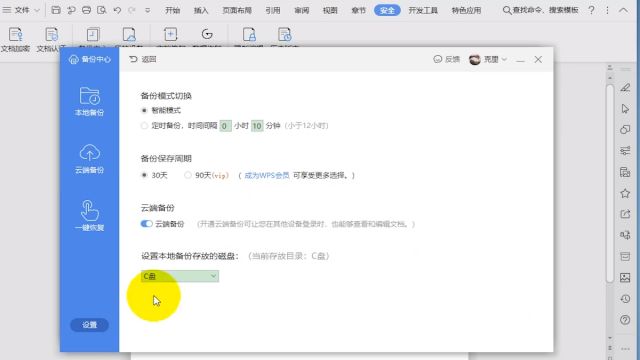Select the 90天 vip retention radio button
Screen dimensions: 640x360
click(187, 175)
